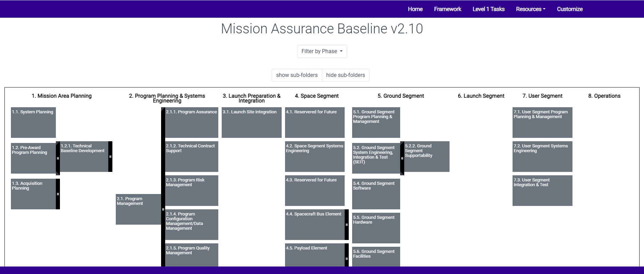Click the 4. Space Segment heading
Viewport: 644px width, 274px height.
[x=317, y=96]
